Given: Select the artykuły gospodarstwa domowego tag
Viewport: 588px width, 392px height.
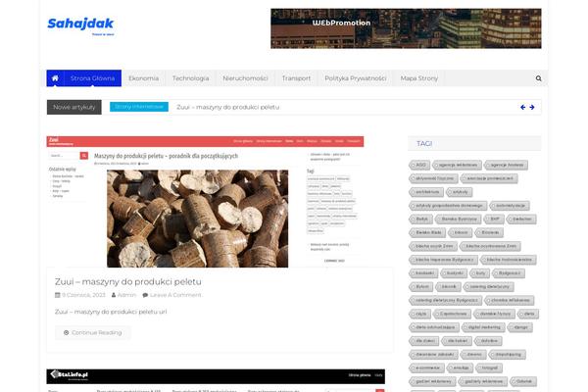Looking at the screenshot, I should (449, 206).
